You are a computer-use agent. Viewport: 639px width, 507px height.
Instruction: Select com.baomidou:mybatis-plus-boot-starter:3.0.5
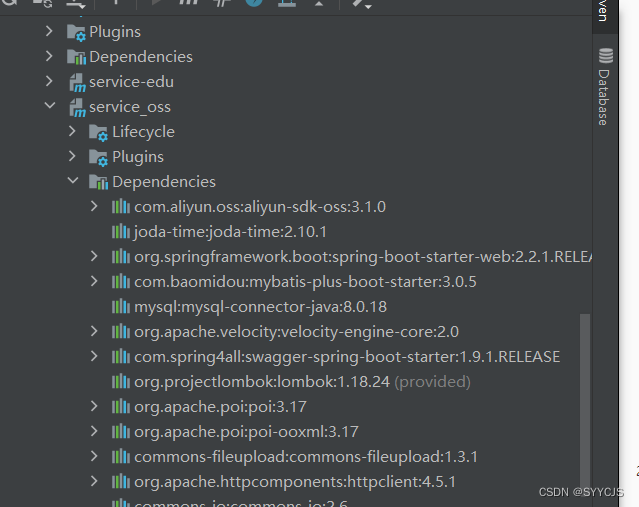[305, 282]
